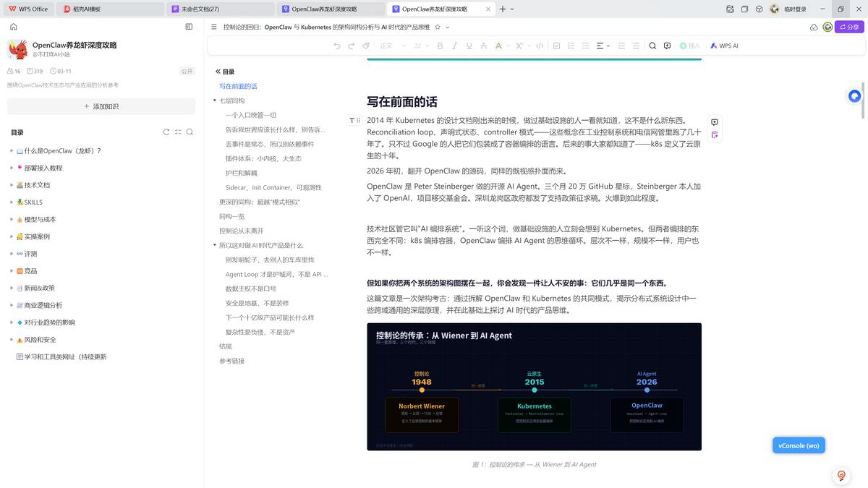868x488 pixels.
Task: Click the 添加知识 button
Action: point(100,106)
